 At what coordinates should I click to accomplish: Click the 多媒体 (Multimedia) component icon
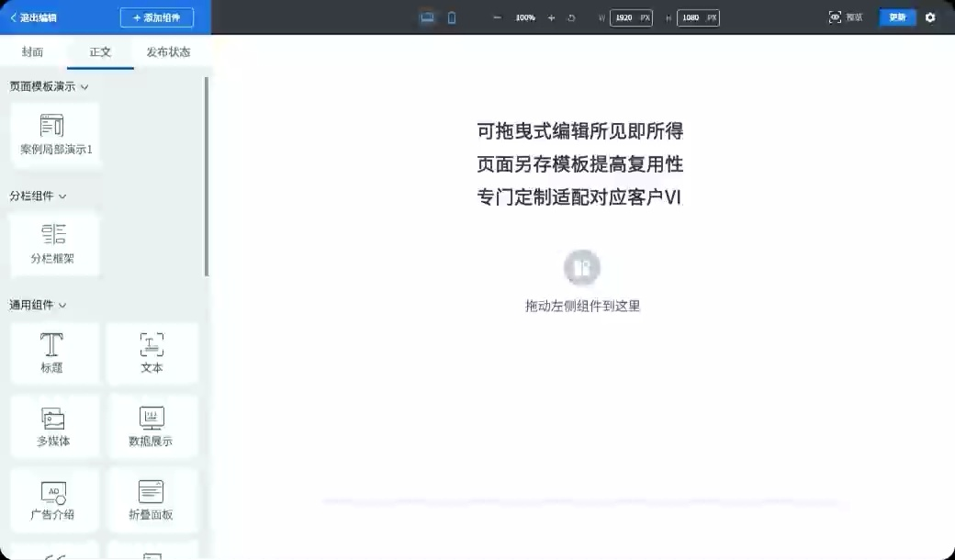pyautogui.click(x=53, y=426)
